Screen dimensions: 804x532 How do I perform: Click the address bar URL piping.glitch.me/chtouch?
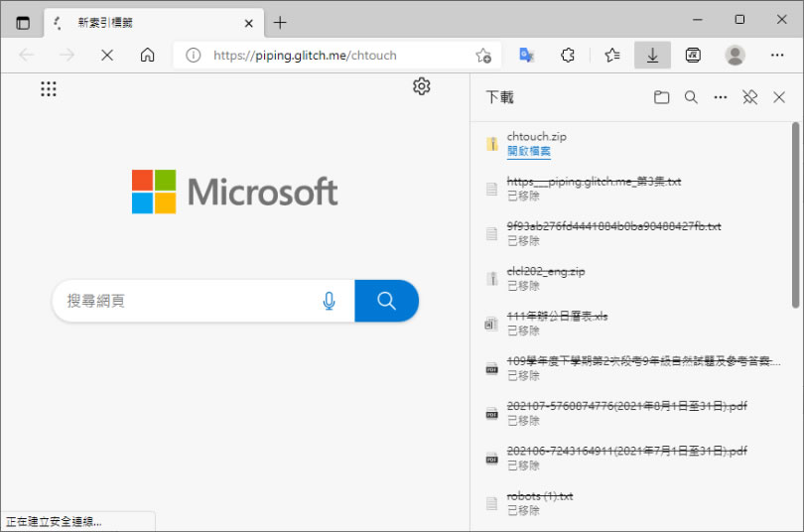click(x=305, y=56)
